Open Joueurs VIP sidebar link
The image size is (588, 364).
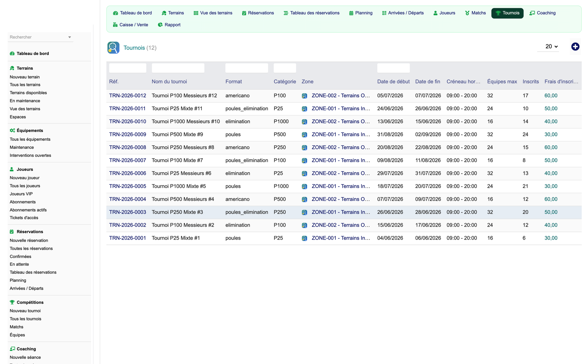click(x=21, y=194)
